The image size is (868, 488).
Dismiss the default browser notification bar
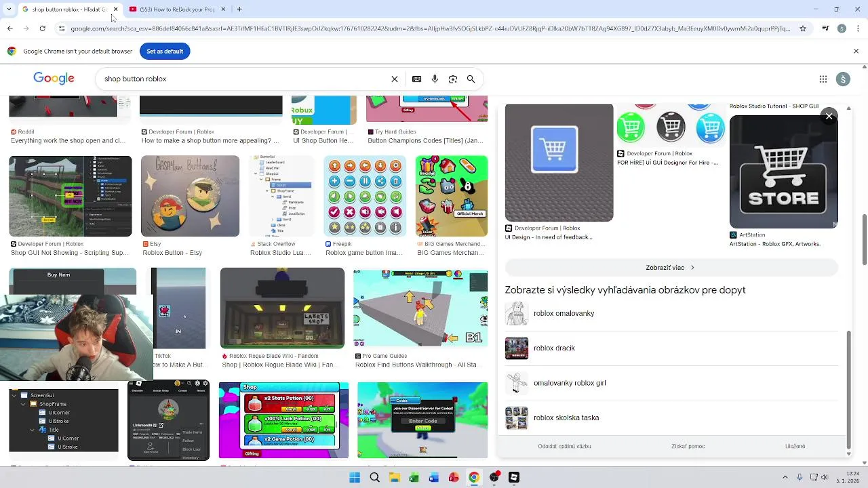[856, 51]
